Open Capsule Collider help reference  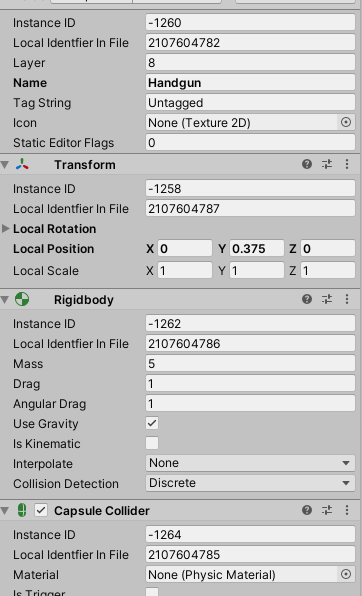tap(307, 510)
